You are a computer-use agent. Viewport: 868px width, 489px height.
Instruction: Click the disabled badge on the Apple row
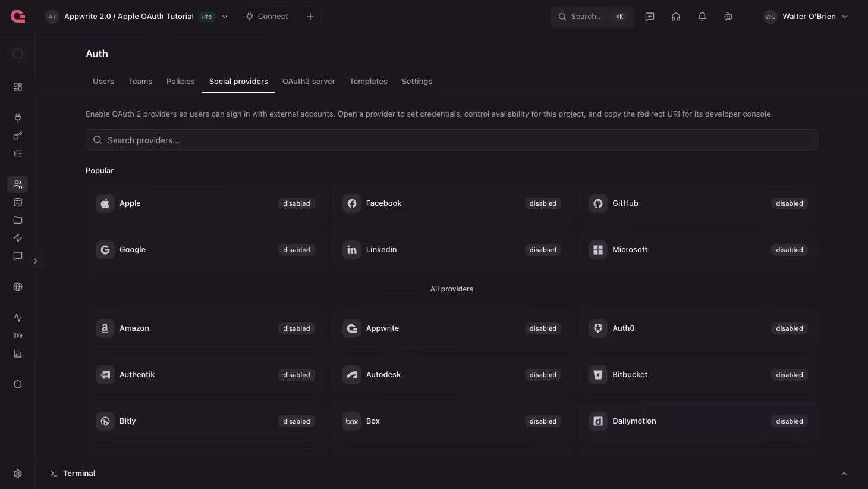[x=297, y=203]
